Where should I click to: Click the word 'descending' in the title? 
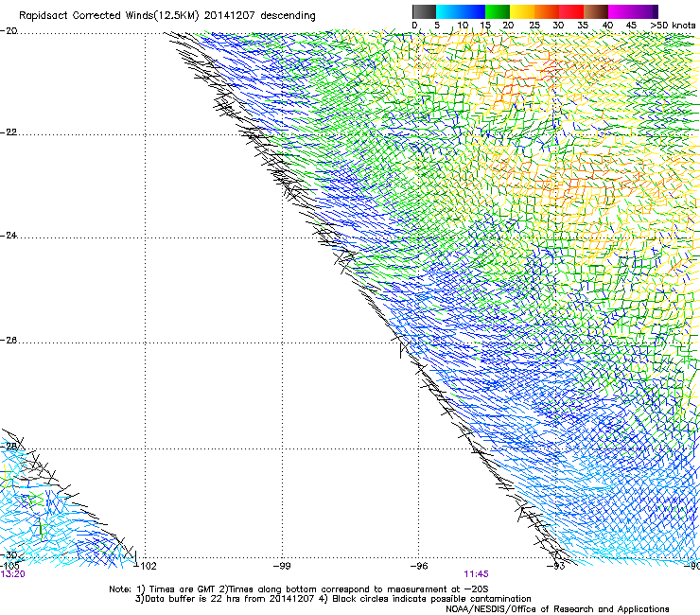pos(288,16)
